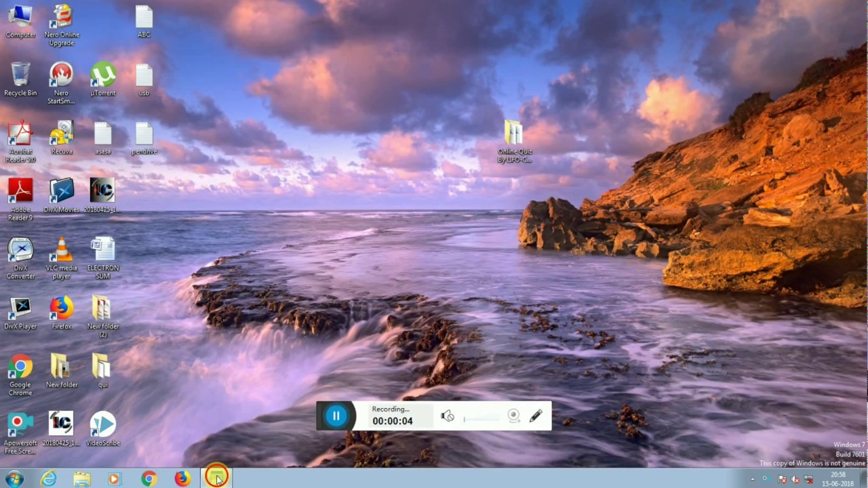Select Nero Online Upgrade shortcut

pos(61,26)
